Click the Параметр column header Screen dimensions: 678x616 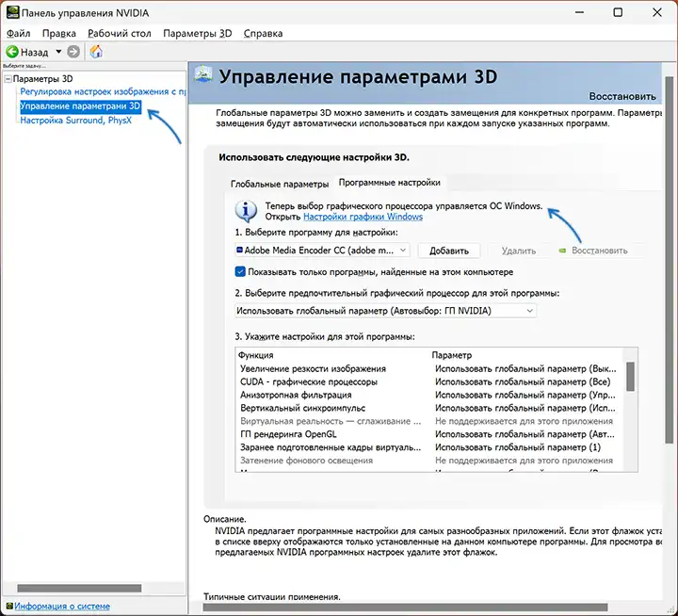(451, 355)
